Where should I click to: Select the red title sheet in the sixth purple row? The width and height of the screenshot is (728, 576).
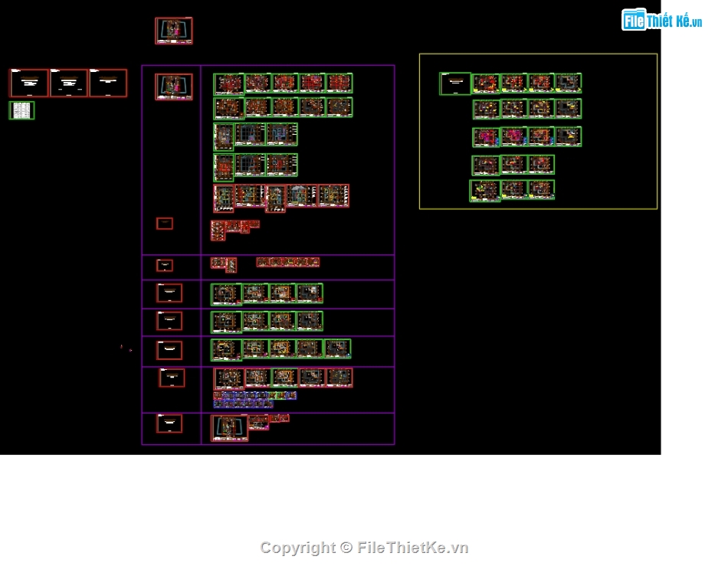point(172,378)
